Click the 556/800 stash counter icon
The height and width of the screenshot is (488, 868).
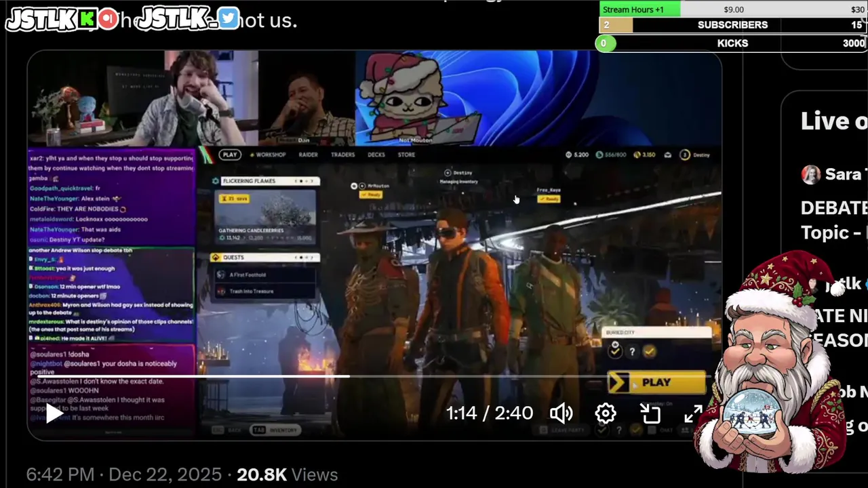coord(599,155)
